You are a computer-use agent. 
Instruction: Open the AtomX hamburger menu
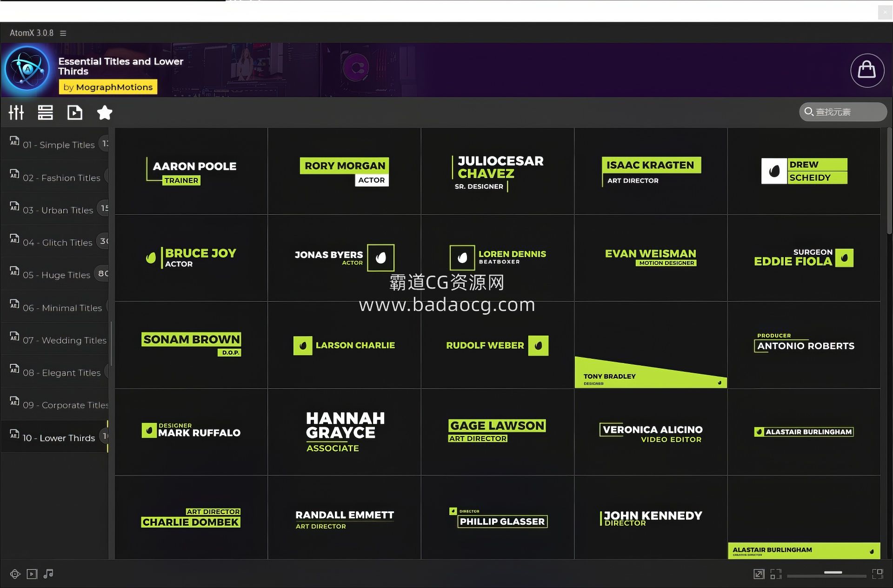coord(63,33)
